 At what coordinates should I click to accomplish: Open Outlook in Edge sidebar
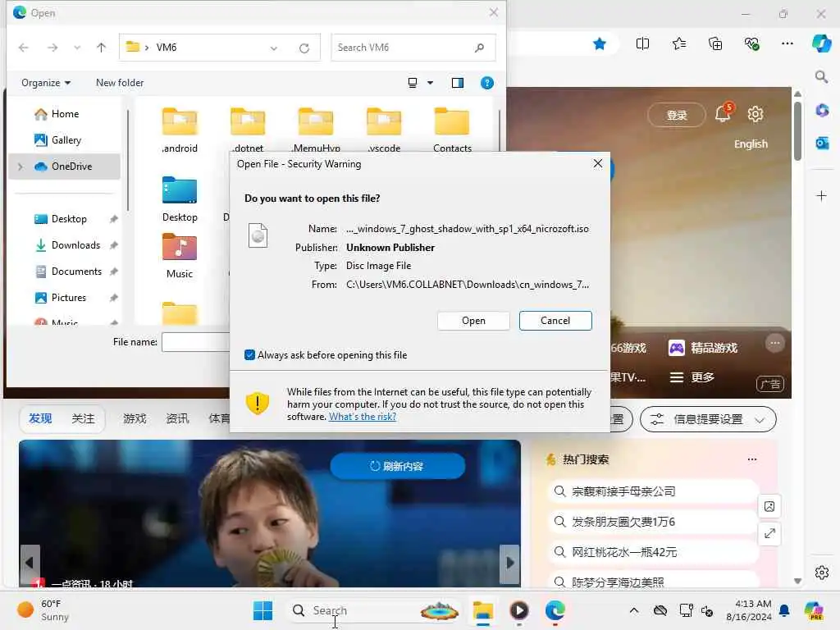[822, 144]
